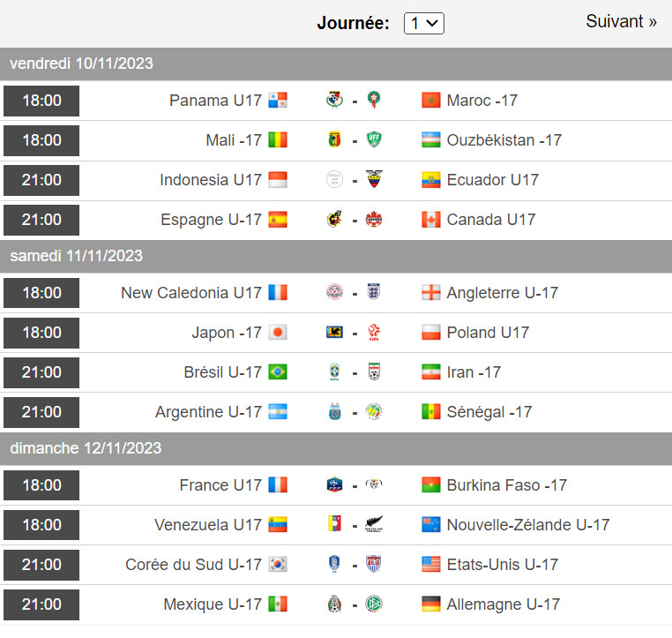Go to next matchday via Suivant
The image size is (672, 638).
[x=621, y=21]
